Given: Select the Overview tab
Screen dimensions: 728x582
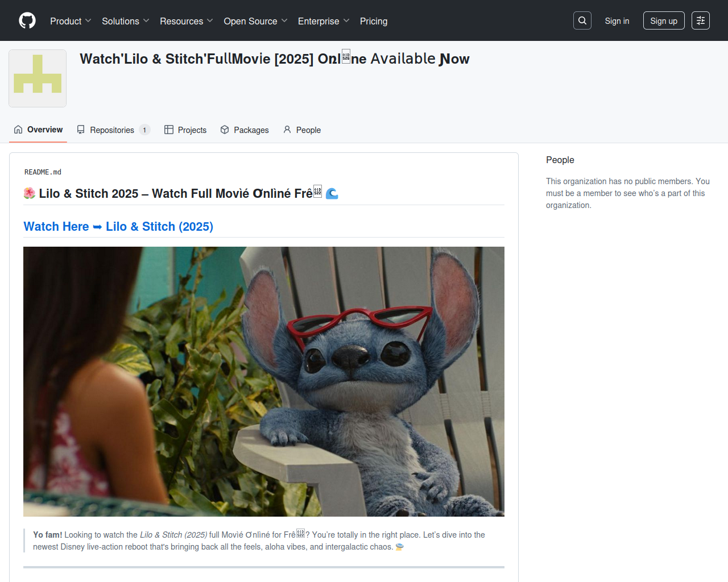Looking at the screenshot, I should 45,130.
